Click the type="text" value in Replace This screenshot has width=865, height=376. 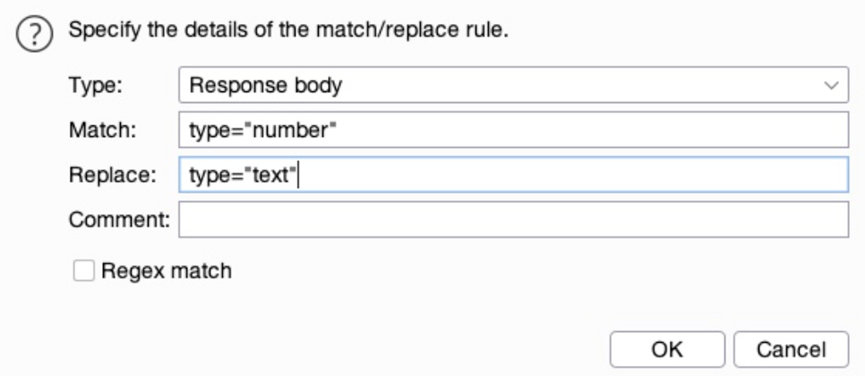click(x=243, y=176)
